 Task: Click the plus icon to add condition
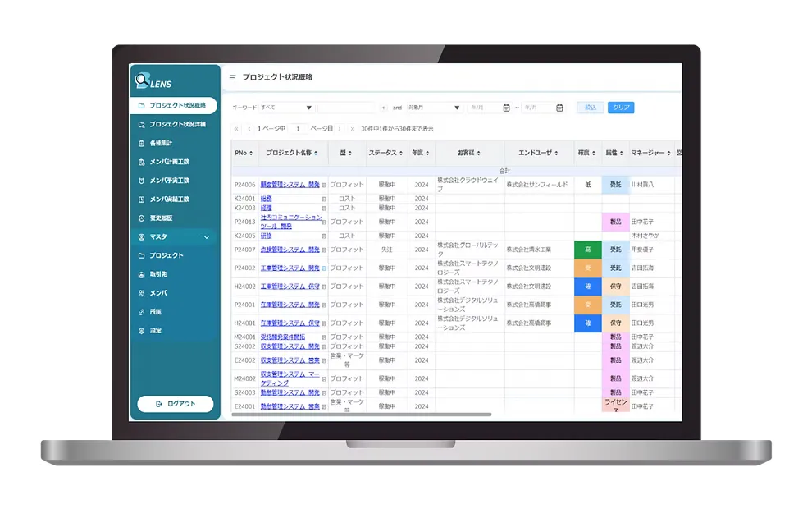click(383, 108)
